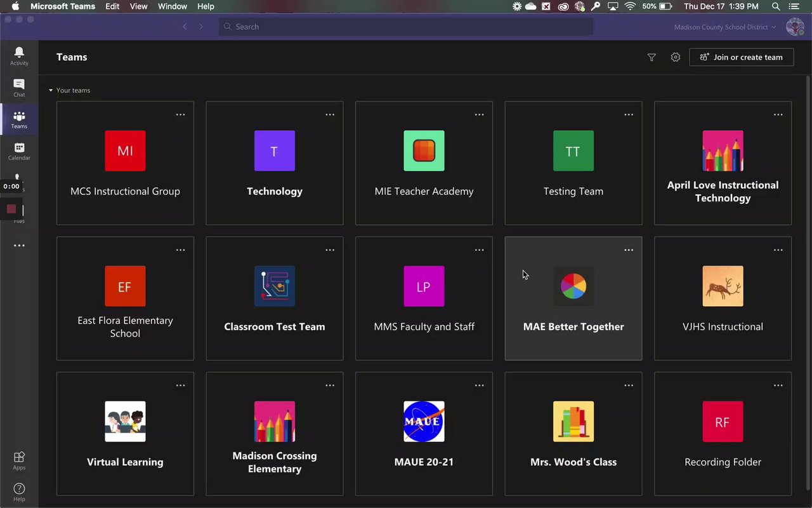Open the Window menu

[x=173, y=6]
